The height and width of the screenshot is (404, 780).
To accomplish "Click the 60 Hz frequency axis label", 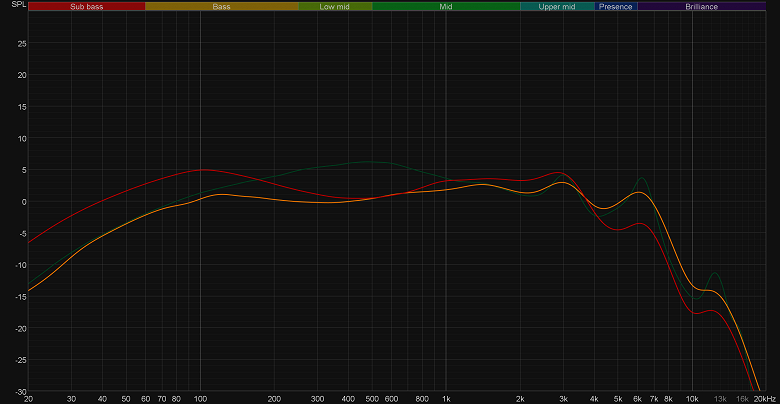I will click(146, 399).
